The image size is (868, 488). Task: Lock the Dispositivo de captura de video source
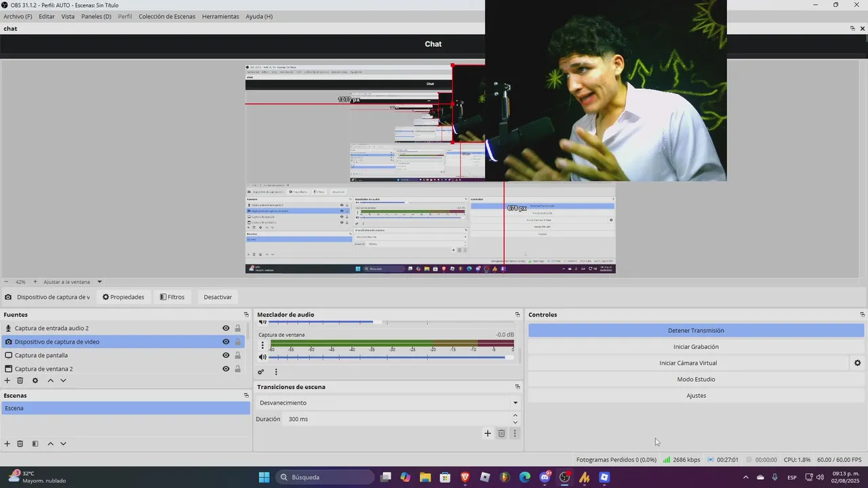(237, 342)
